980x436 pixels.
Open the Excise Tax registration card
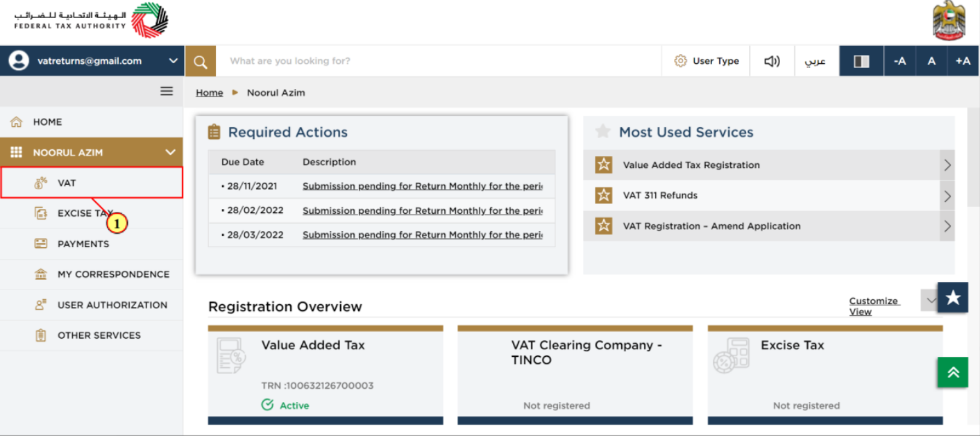point(825,375)
